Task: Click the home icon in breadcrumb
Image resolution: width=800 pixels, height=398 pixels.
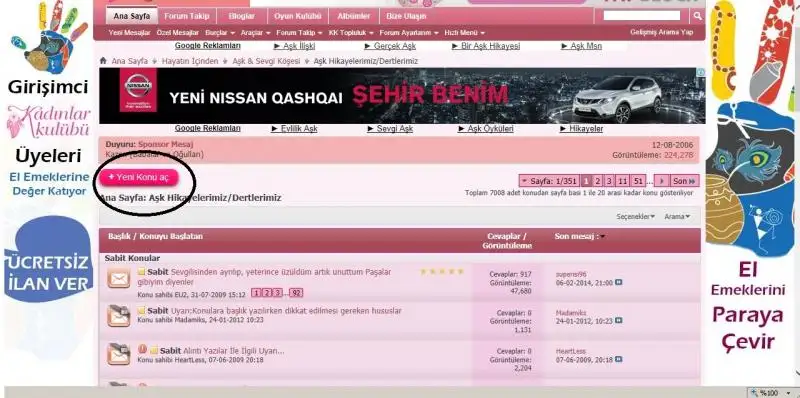Action: point(103,61)
